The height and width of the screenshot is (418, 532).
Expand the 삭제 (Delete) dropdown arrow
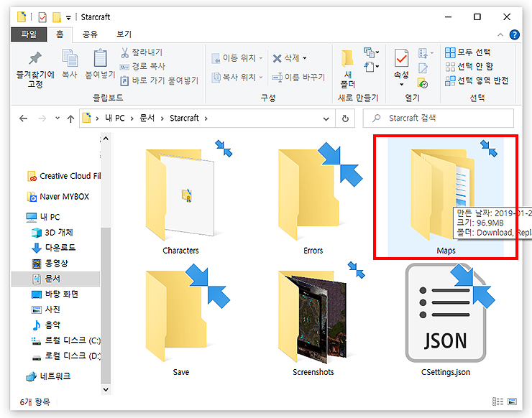click(304, 58)
